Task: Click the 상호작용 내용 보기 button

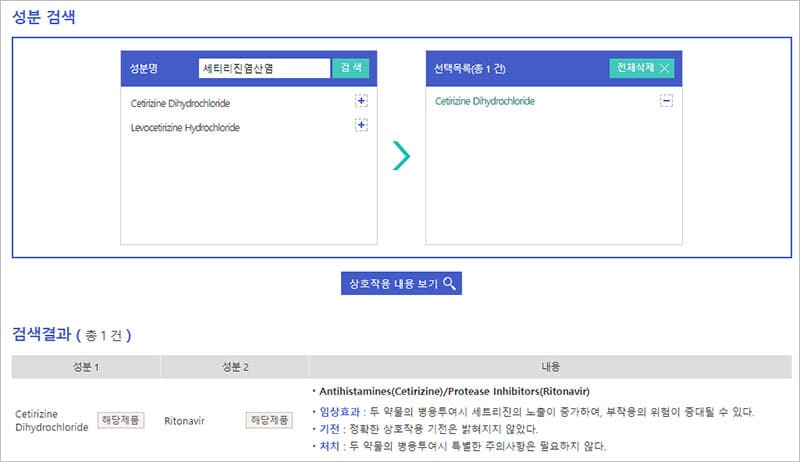Action: click(401, 283)
